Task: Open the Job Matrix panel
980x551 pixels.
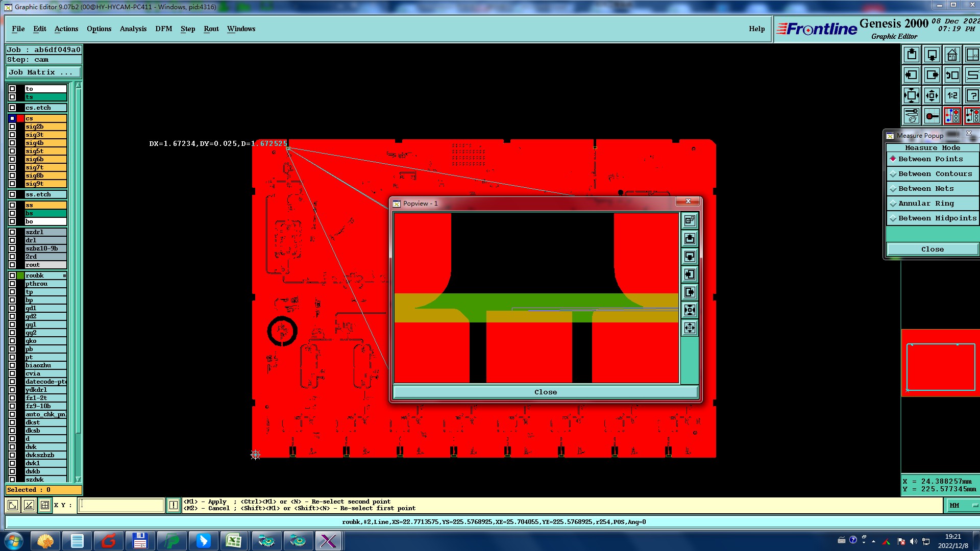Action: point(43,72)
